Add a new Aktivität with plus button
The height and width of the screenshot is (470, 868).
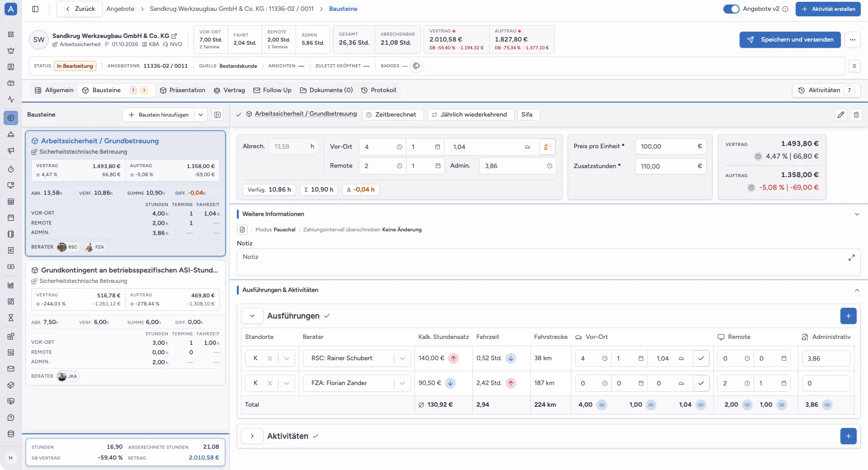[x=848, y=436]
